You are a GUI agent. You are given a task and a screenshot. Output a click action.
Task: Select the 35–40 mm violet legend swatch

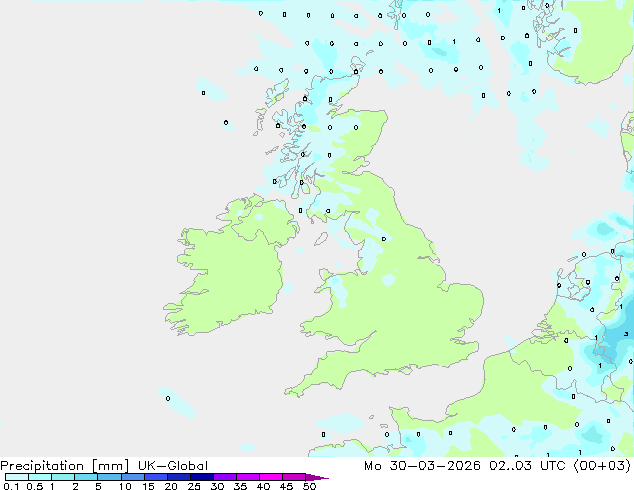coord(247,477)
